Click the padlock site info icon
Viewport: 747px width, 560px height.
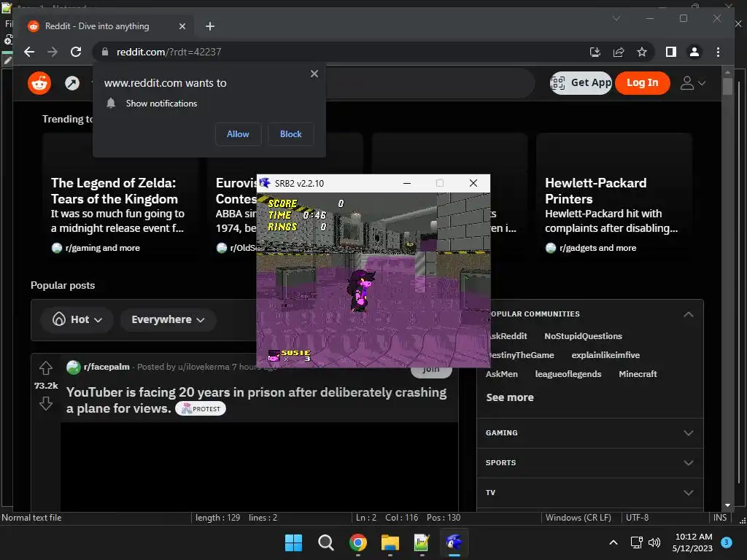[x=105, y=52]
